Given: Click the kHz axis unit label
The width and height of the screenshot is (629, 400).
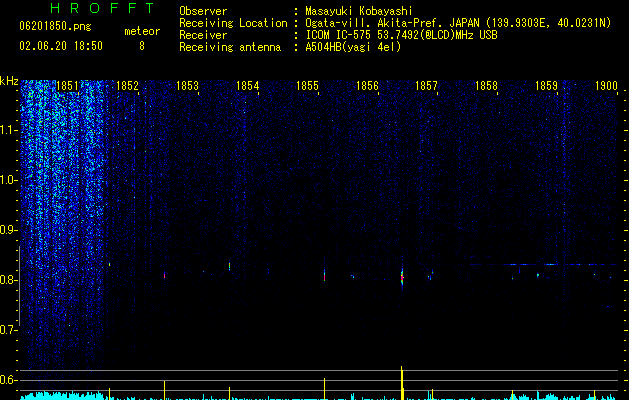Looking at the screenshot, I should [x=9, y=81].
